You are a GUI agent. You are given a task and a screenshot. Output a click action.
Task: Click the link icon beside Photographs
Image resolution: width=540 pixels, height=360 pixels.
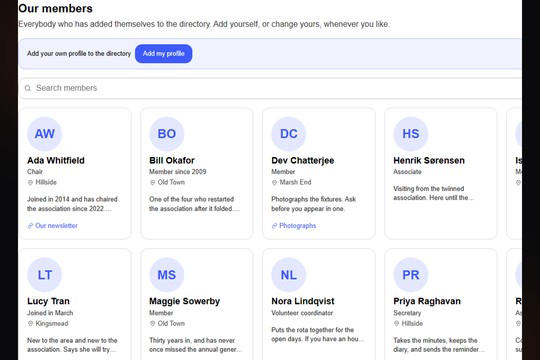pos(274,226)
